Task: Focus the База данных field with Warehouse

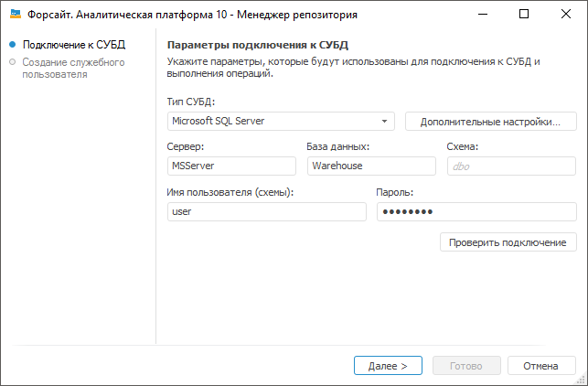Action: (x=370, y=166)
